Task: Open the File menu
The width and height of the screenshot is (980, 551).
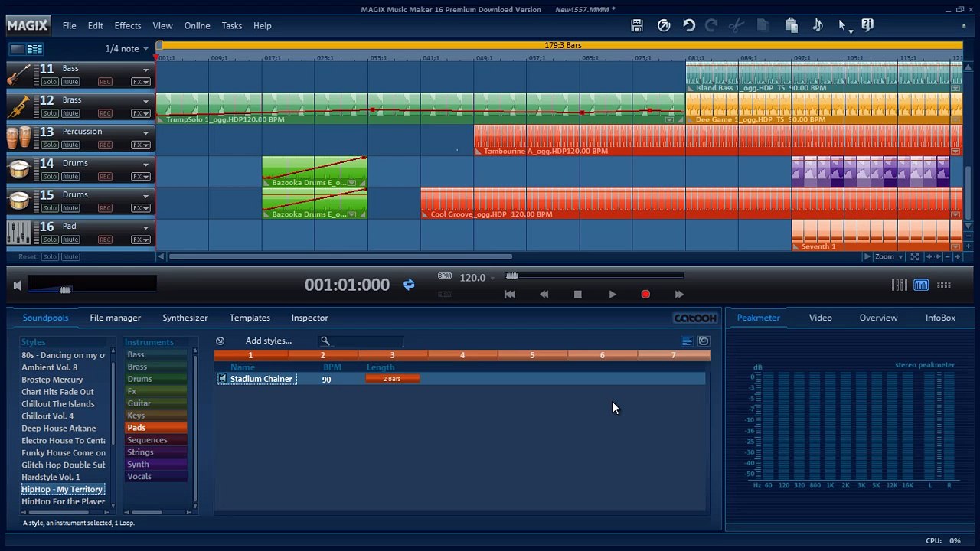Action: [x=69, y=26]
